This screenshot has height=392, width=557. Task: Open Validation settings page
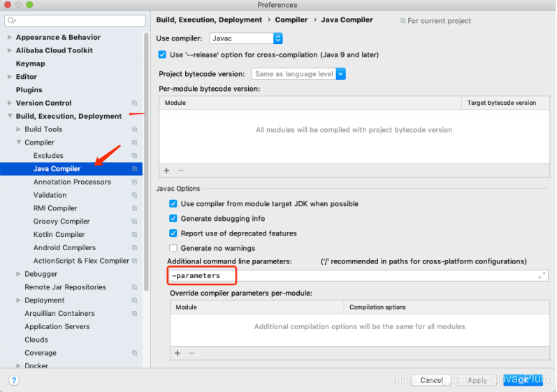pyautogui.click(x=50, y=195)
